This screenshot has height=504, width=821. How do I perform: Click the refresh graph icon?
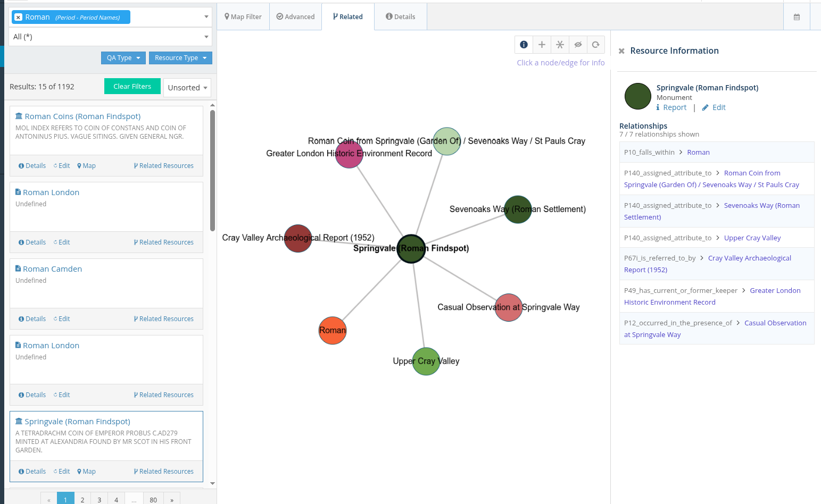(596, 45)
